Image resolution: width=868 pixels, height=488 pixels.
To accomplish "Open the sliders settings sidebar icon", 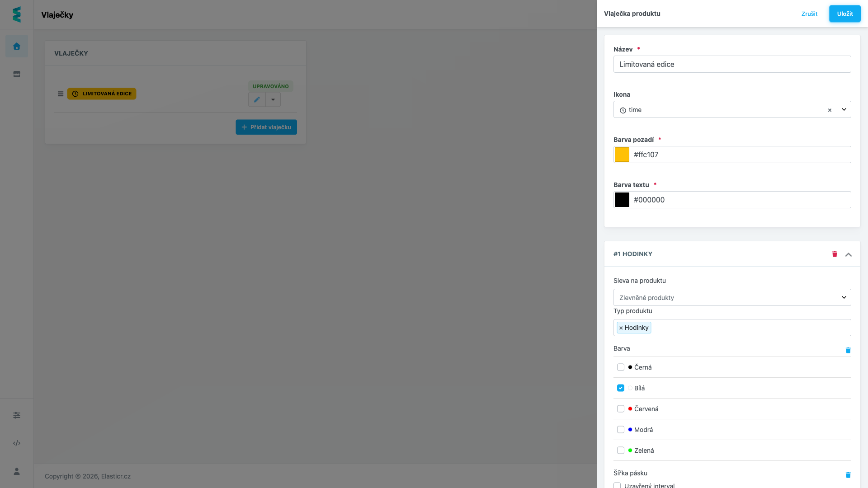I will pos(17,415).
